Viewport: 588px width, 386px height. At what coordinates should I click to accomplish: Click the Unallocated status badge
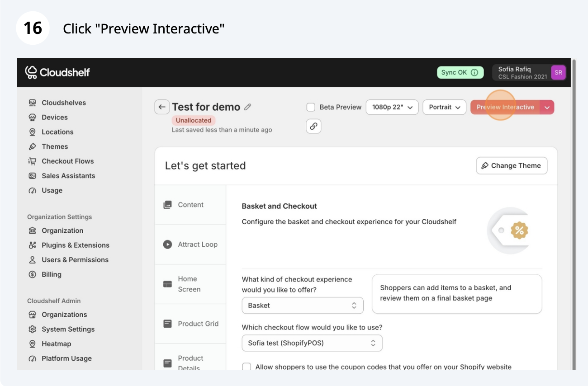click(194, 120)
